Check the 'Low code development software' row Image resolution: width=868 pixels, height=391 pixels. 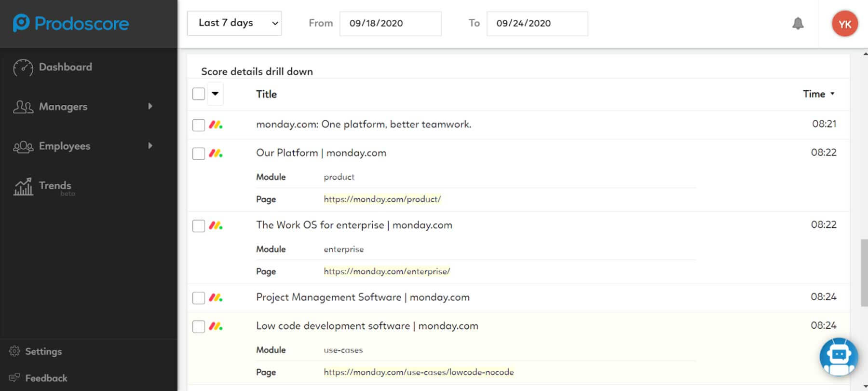click(199, 326)
